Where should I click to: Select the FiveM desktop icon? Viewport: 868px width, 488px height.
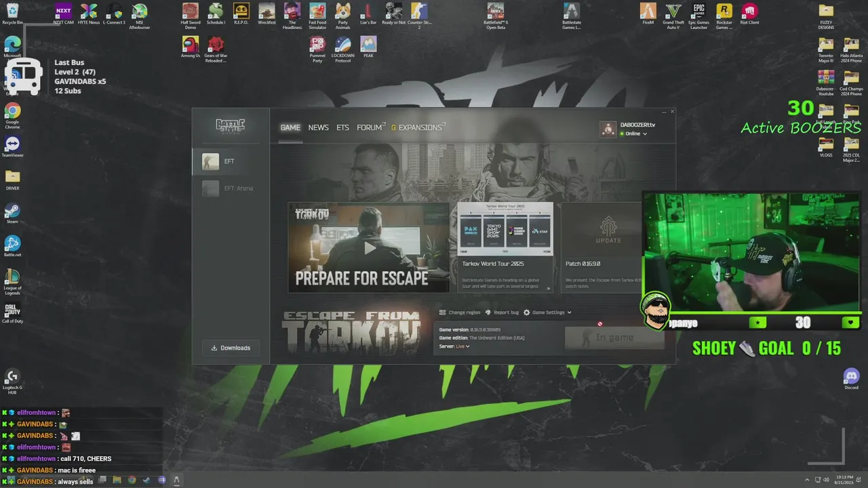[x=648, y=14]
